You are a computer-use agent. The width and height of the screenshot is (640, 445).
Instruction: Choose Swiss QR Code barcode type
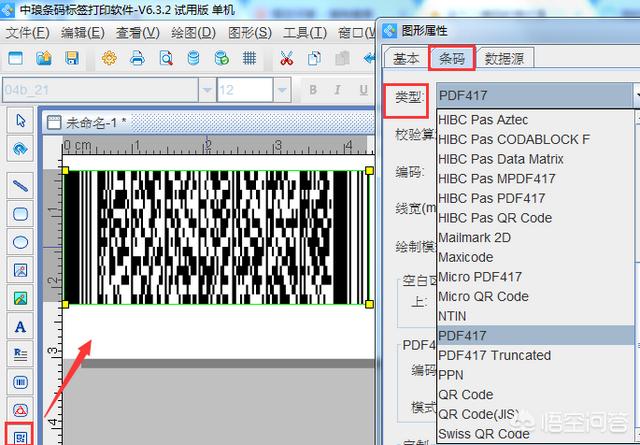point(536,434)
